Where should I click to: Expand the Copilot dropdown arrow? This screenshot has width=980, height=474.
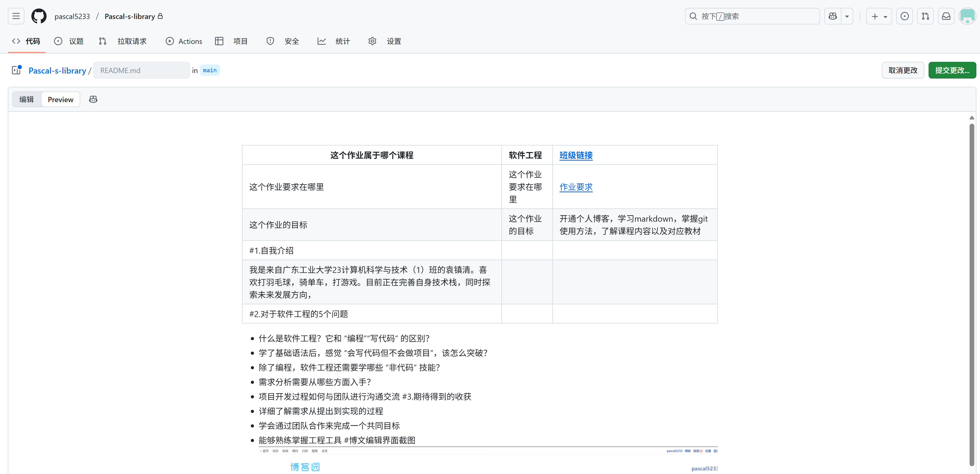pos(847,16)
